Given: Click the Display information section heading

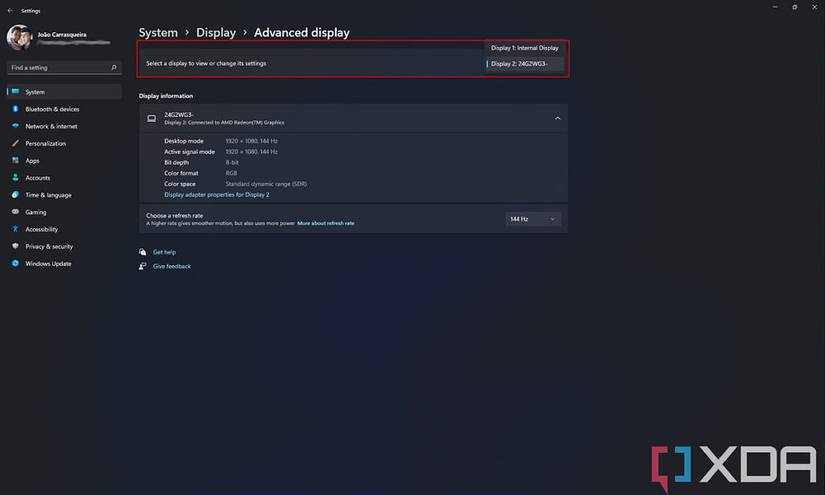Looking at the screenshot, I should pyautogui.click(x=166, y=96).
